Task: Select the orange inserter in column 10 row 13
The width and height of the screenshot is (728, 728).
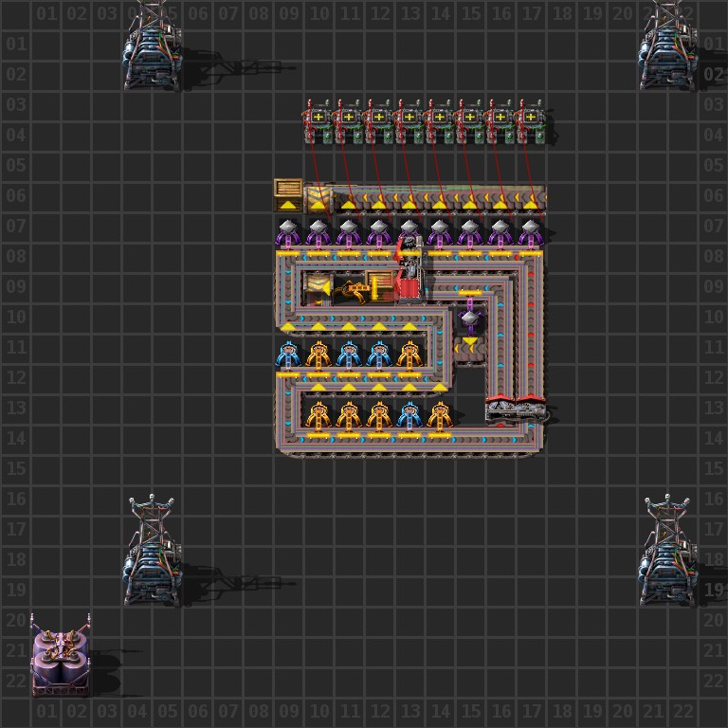Action: point(318,416)
